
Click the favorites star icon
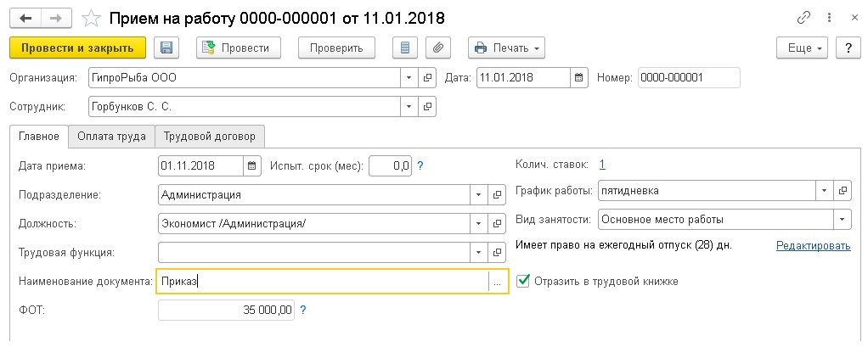(x=91, y=17)
